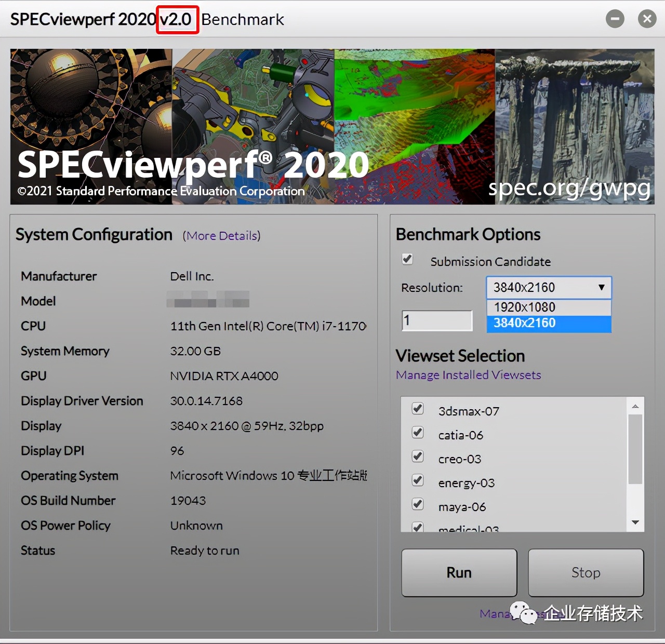Start the benchmark with the Run button
Viewport: 665px width, 644px height.
pos(459,572)
